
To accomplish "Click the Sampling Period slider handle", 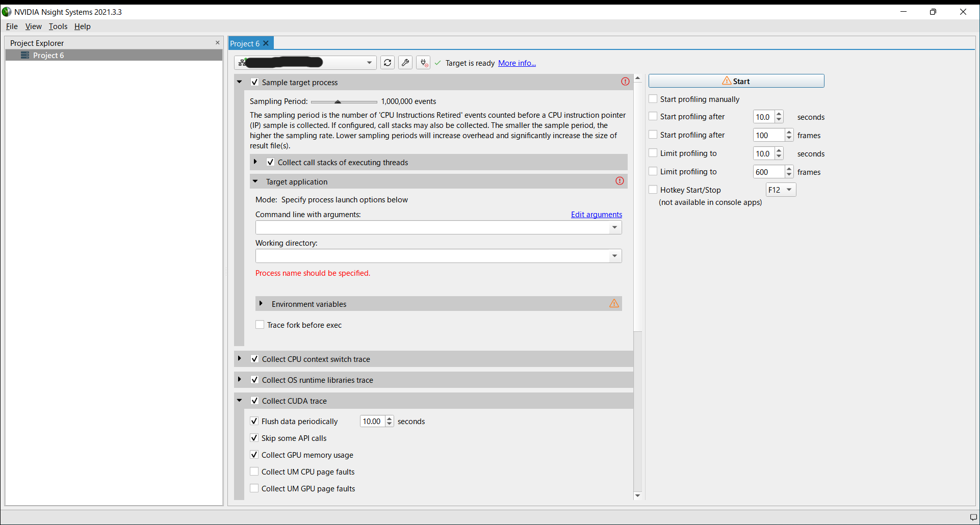I will pyautogui.click(x=338, y=102).
